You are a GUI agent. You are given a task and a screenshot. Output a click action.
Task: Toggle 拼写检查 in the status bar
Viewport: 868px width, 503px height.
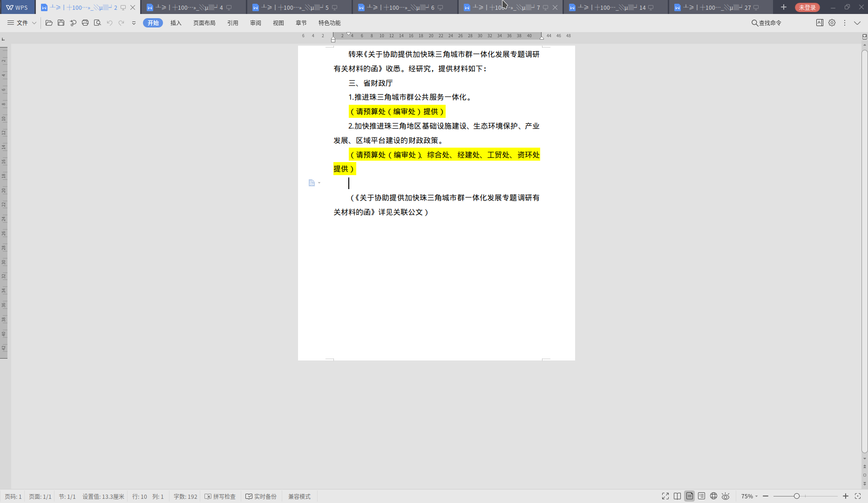(220, 496)
